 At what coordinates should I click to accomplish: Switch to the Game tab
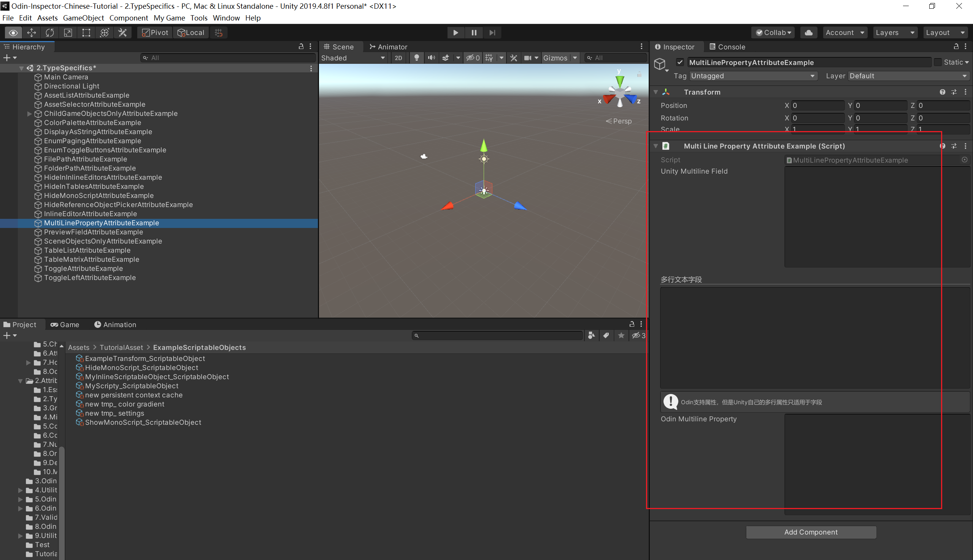65,324
